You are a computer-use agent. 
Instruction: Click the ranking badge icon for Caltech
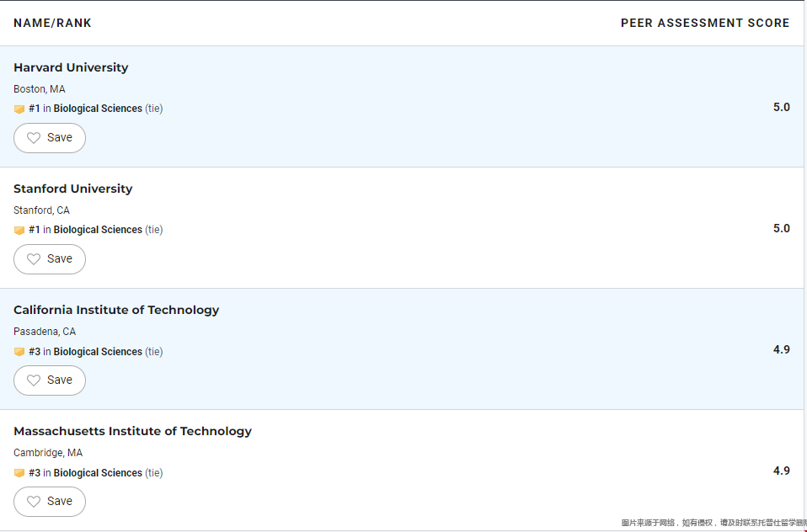(19, 352)
